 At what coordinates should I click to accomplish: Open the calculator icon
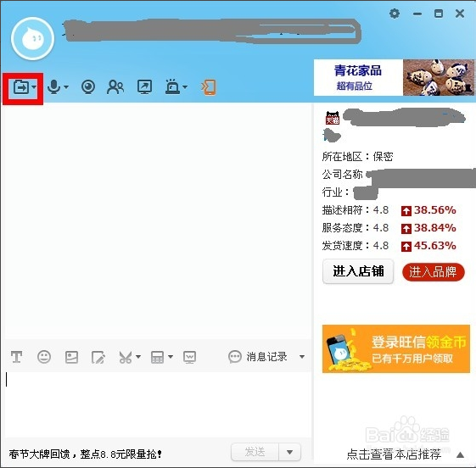tap(157, 357)
